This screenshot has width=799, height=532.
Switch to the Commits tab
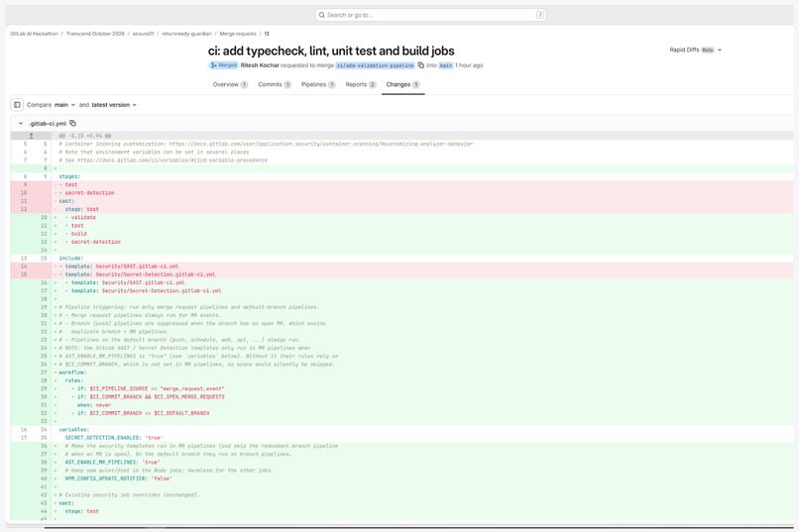pos(275,84)
